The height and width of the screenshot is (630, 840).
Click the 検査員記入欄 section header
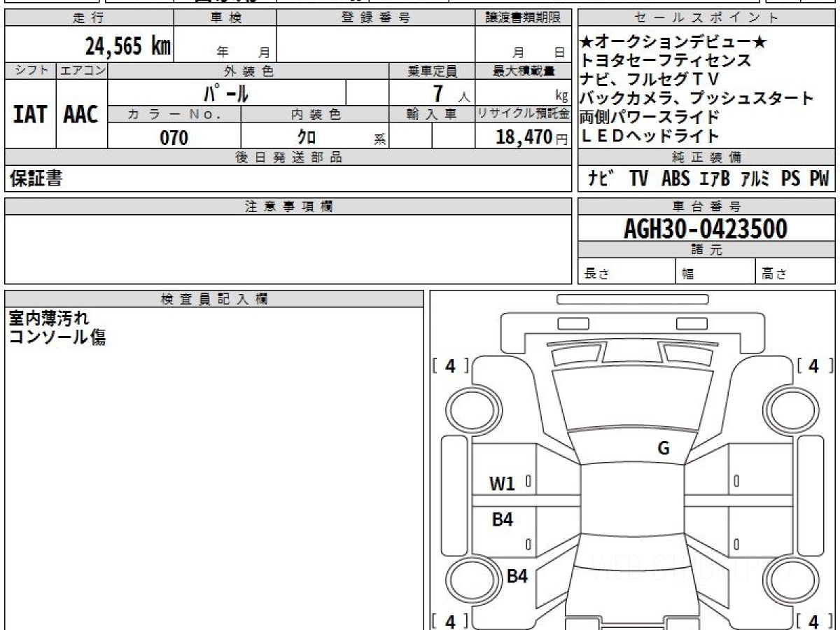[214, 299]
